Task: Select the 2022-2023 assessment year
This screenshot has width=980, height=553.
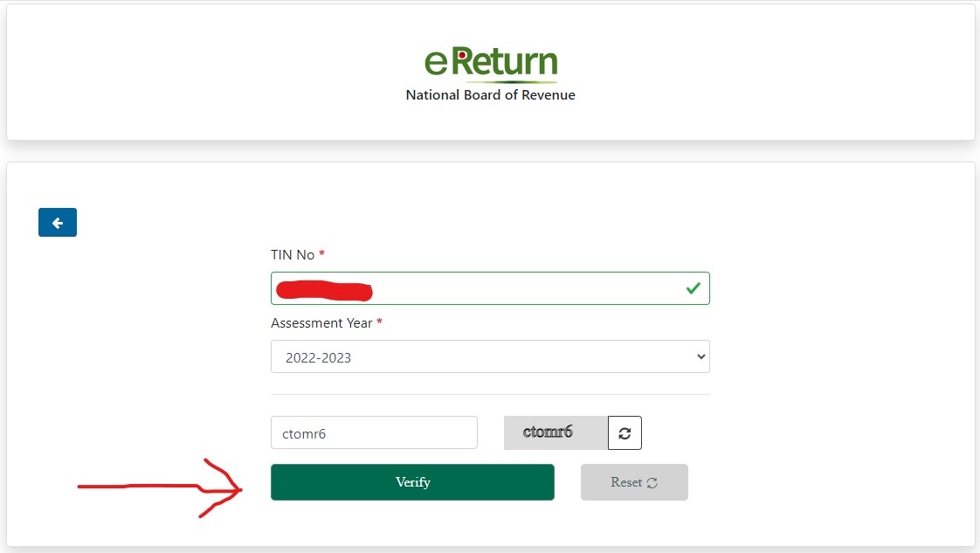Action: [x=490, y=356]
